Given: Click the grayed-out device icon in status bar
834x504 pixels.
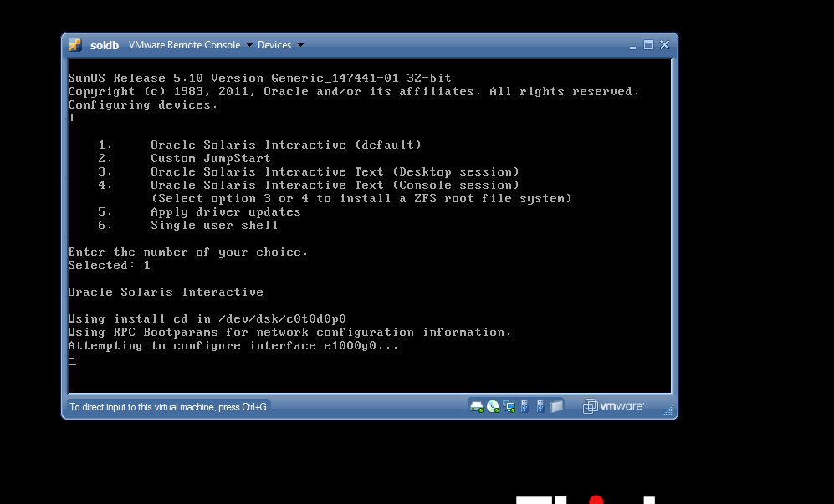Looking at the screenshot, I should click(556, 407).
